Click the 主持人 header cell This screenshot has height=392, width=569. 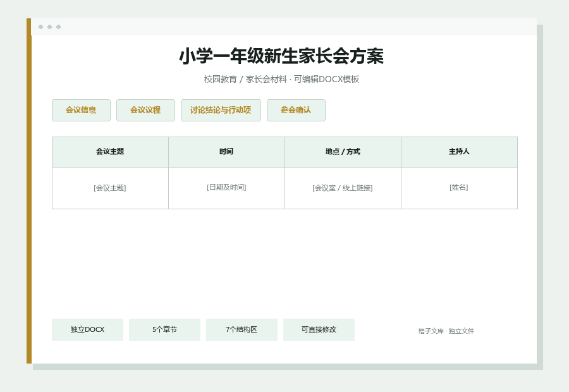[x=459, y=152]
